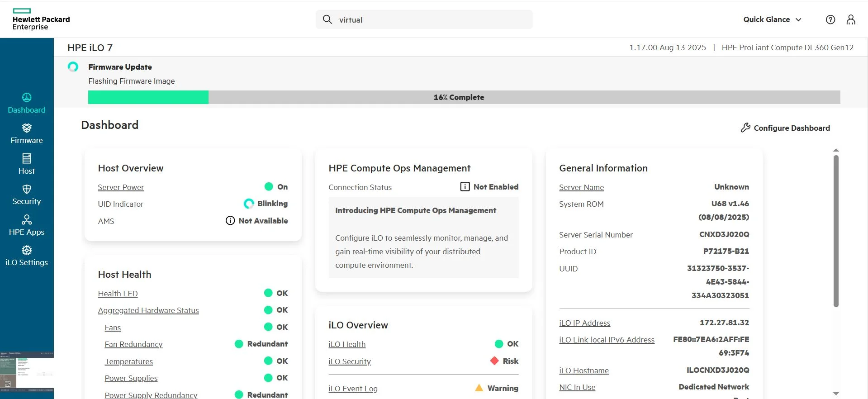Image resolution: width=868 pixels, height=399 pixels.
Task: Click the firmware flashing progress bar
Action: coord(464,97)
